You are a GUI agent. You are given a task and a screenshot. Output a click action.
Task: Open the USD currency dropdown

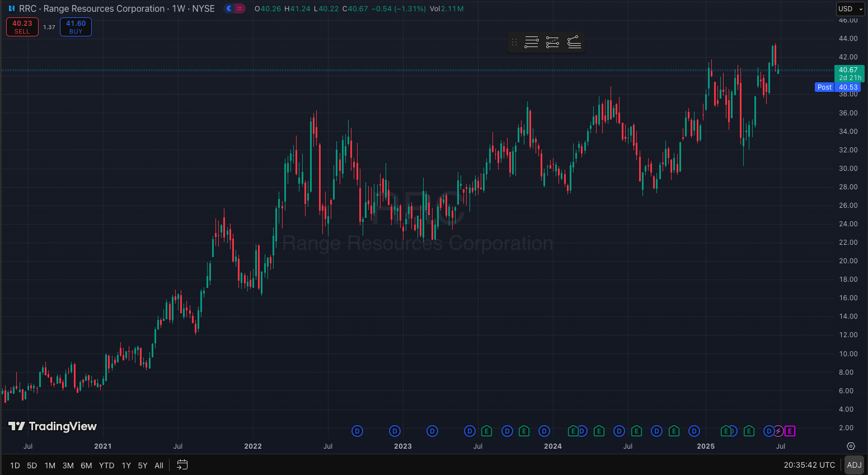851,9
